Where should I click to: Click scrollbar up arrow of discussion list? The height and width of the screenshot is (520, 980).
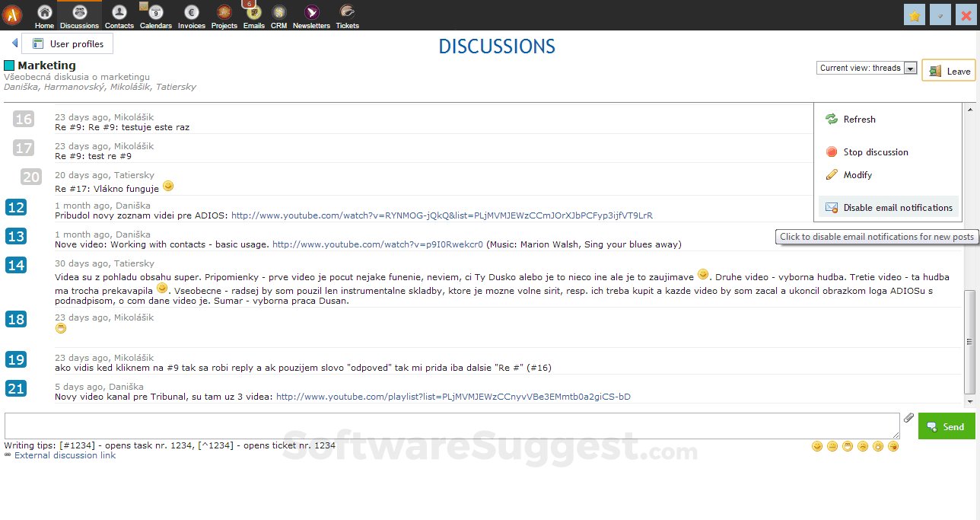click(x=969, y=110)
